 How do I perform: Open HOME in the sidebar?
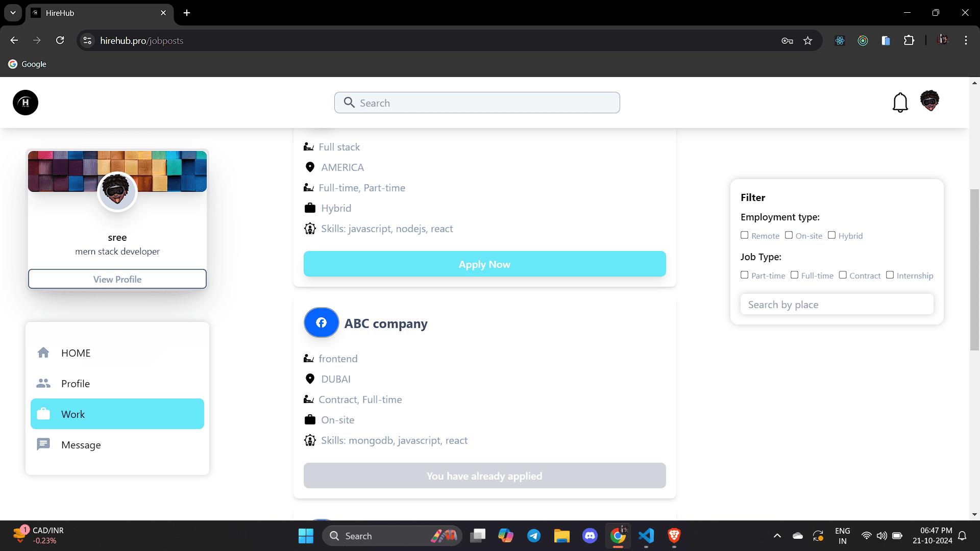point(117,353)
